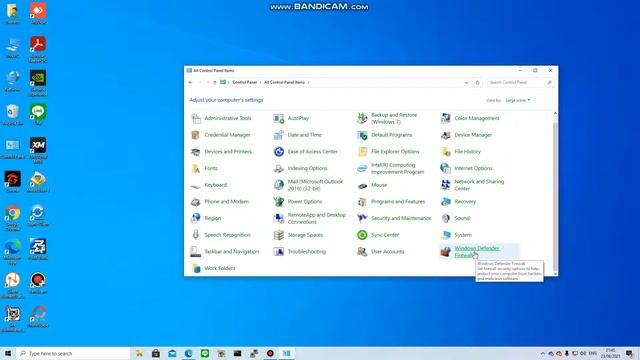Open the Region icon
This screenshot has height=360, width=640.
coord(196,218)
